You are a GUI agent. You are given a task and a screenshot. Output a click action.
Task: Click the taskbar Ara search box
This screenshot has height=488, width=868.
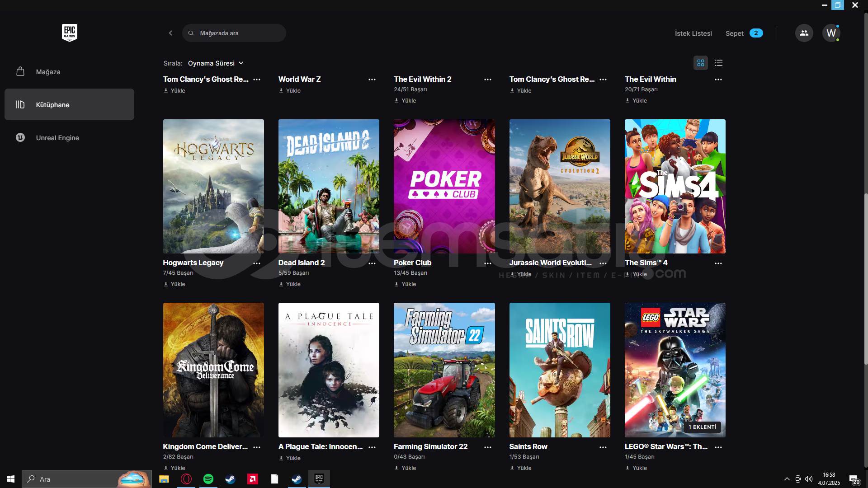tap(87, 479)
